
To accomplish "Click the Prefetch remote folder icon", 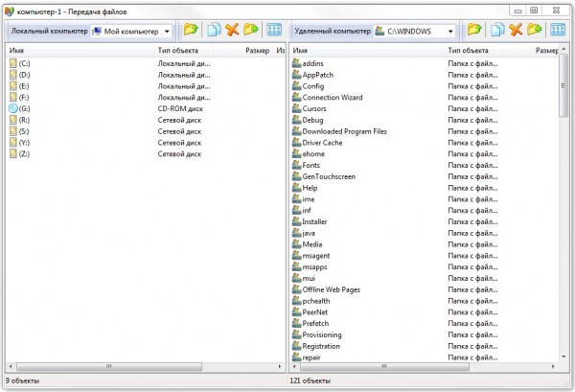I will (x=297, y=323).
